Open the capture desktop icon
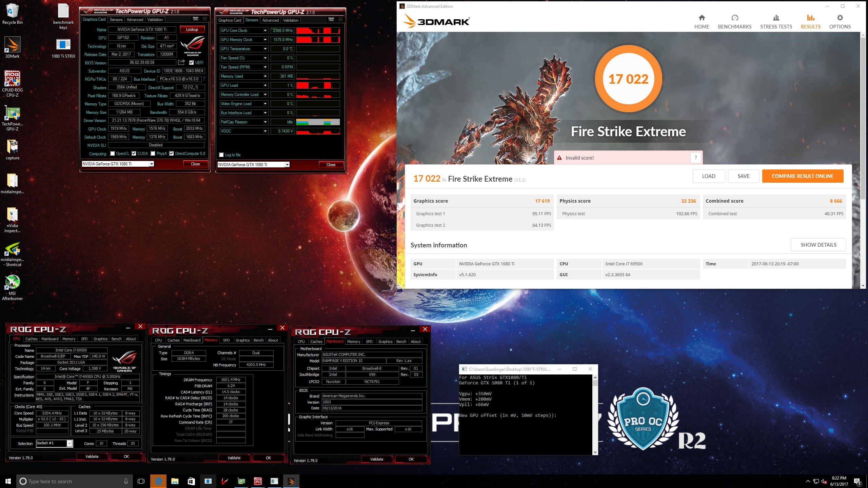 coord(13,149)
